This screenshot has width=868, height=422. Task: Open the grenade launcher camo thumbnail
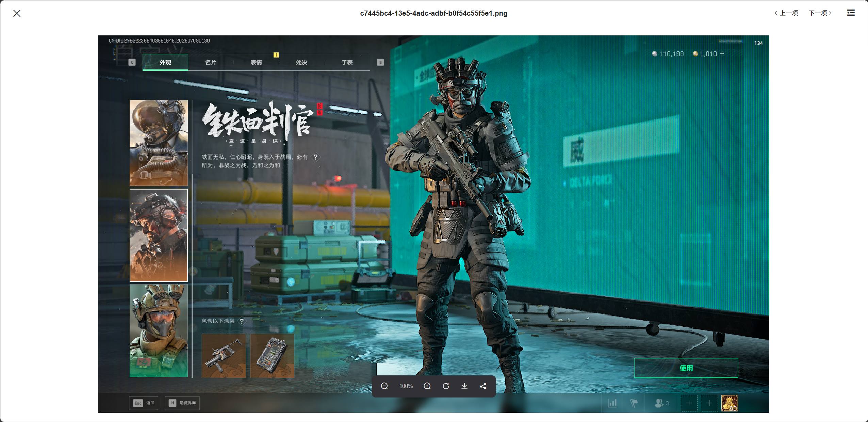(224, 356)
